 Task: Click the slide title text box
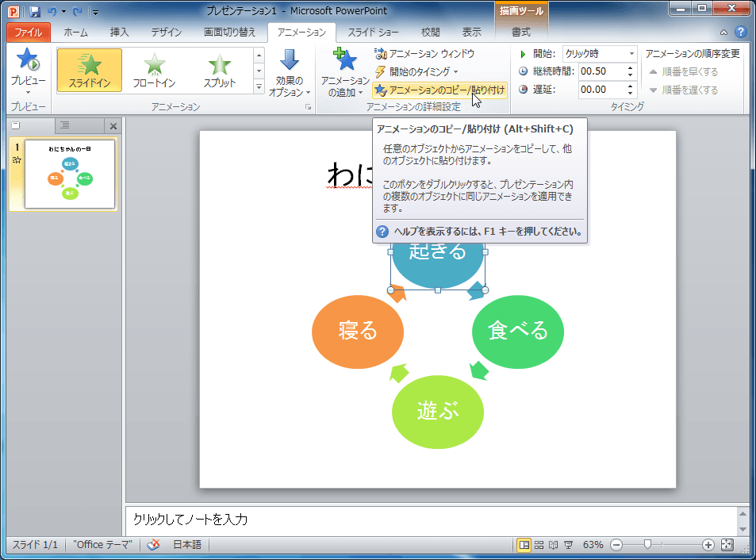(x=350, y=174)
